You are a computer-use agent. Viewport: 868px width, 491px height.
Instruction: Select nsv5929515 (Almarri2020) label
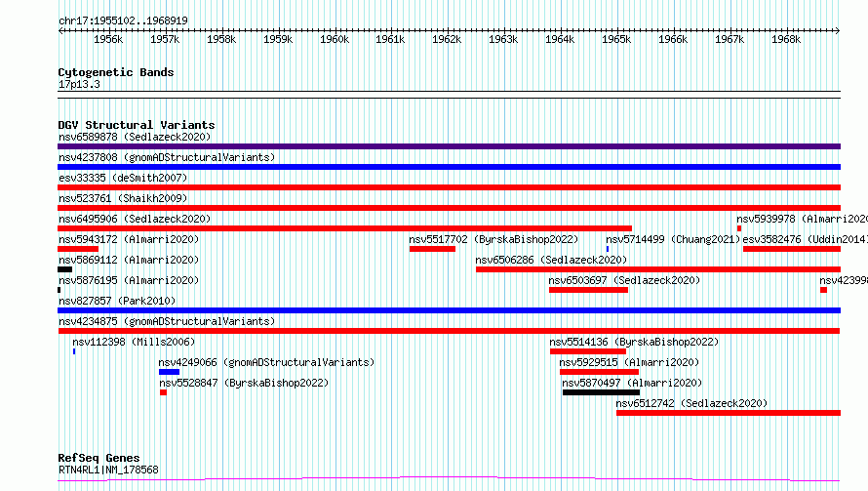pyautogui.click(x=629, y=362)
